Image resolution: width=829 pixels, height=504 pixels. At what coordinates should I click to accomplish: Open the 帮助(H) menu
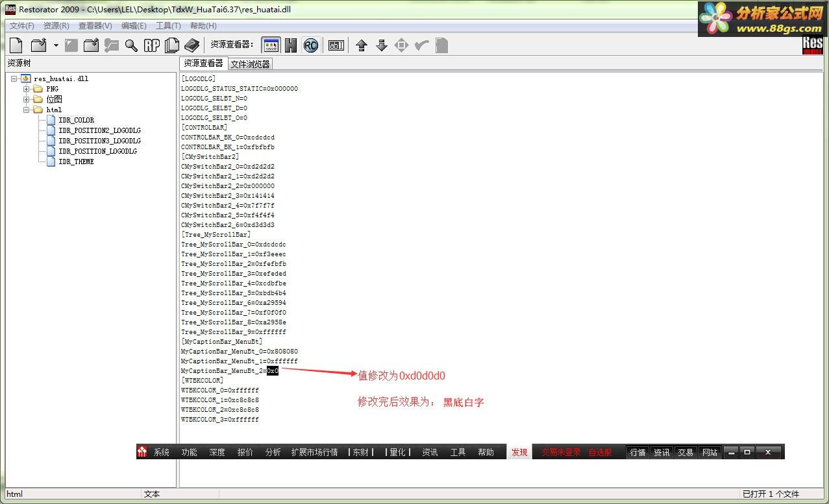pos(204,26)
